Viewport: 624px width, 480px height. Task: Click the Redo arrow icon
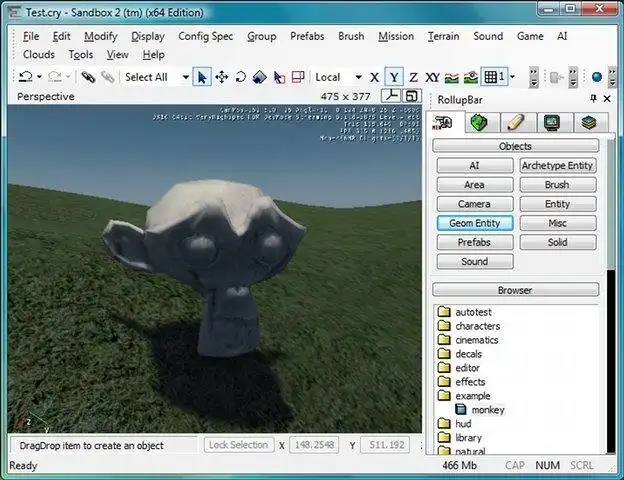(x=55, y=76)
